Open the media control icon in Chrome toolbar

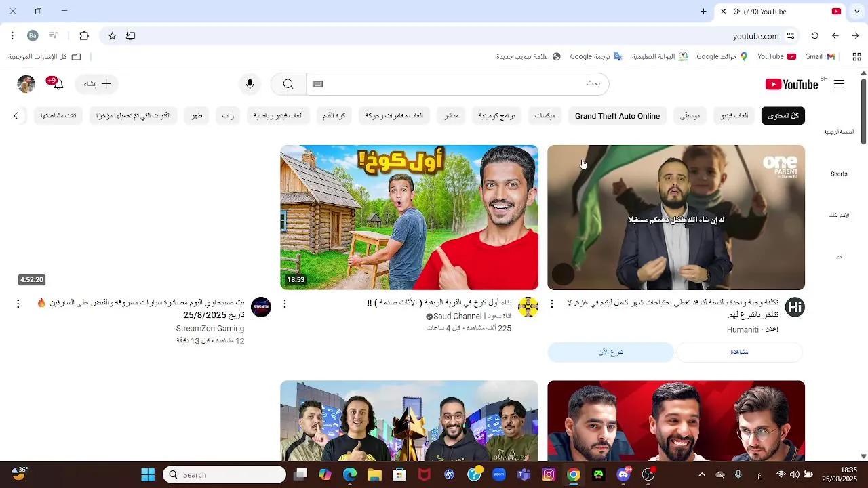coord(53,36)
